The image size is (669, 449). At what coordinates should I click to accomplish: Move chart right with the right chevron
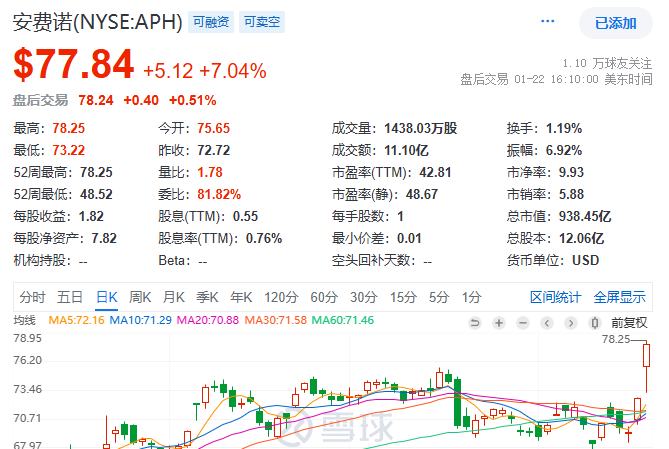(x=571, y=323)
